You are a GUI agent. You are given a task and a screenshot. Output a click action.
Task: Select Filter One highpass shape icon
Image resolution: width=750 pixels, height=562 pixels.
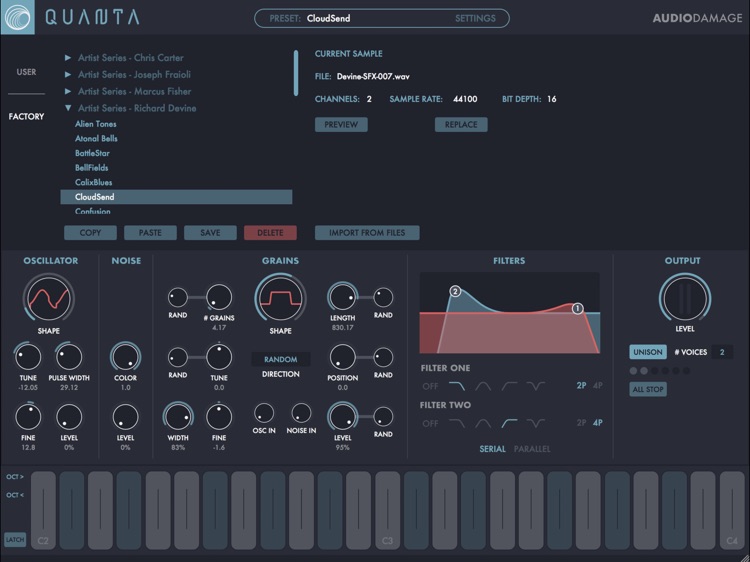[509, 386]
